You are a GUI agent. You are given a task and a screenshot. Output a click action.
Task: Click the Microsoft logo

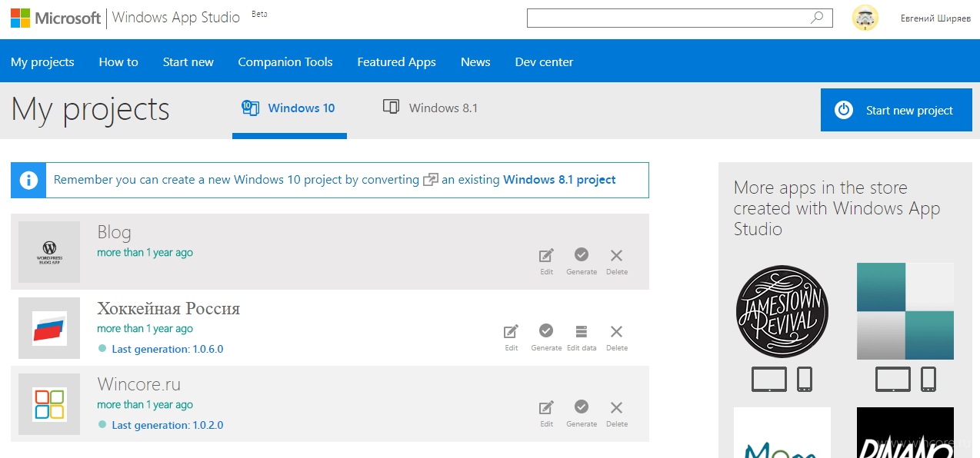click(56, 18)
